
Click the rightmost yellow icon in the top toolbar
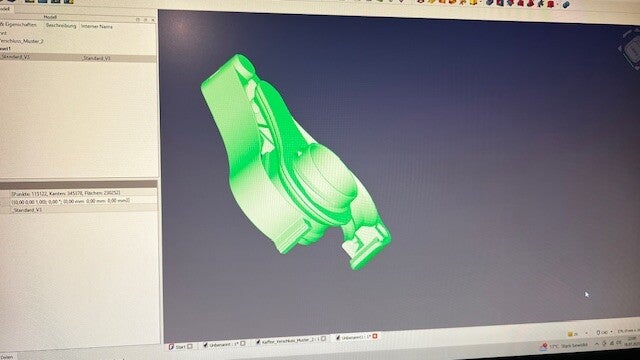coord(473,2)
